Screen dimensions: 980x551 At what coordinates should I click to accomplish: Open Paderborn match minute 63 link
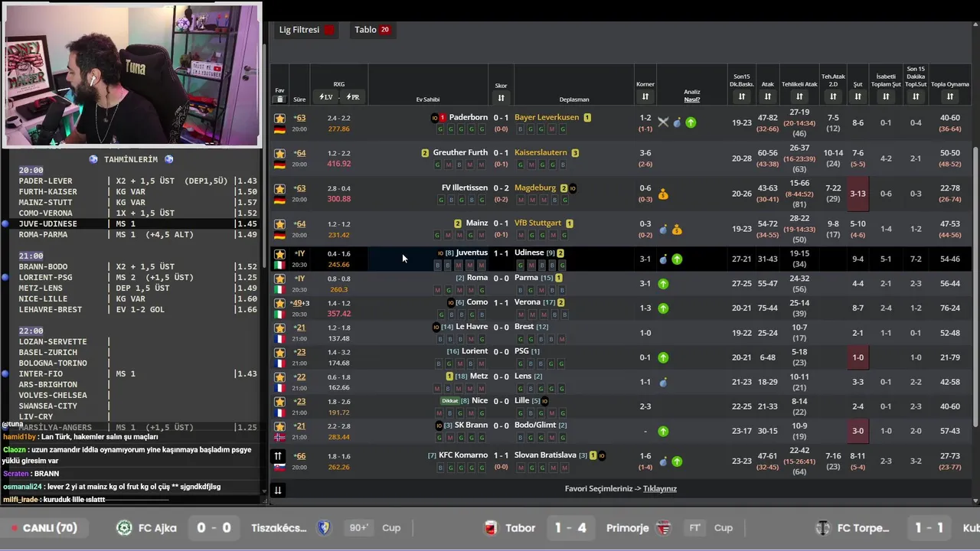pyautogui.click(x=299, y=118)
